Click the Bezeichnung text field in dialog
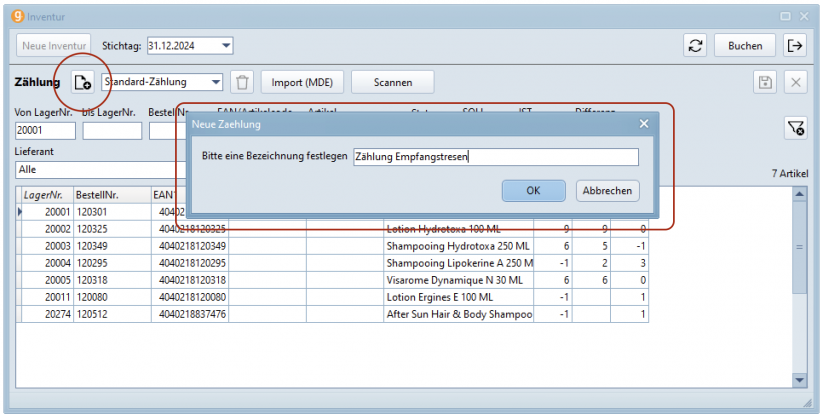The image size is (820, 414). coord(495,157)
